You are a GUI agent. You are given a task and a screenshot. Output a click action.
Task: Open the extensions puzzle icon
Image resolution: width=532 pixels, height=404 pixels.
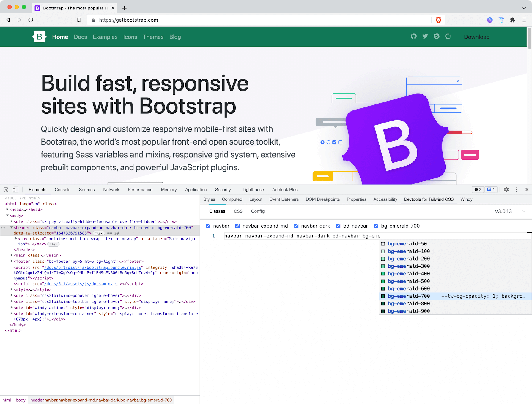tap(513, 20)
